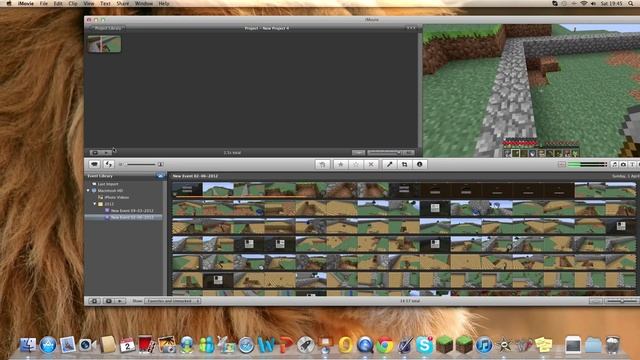Adjust event frames-per-thumbnail slider at bottom right
Image resolution: width=640 pixels, height=360 pixels.
tap(621, 301)
